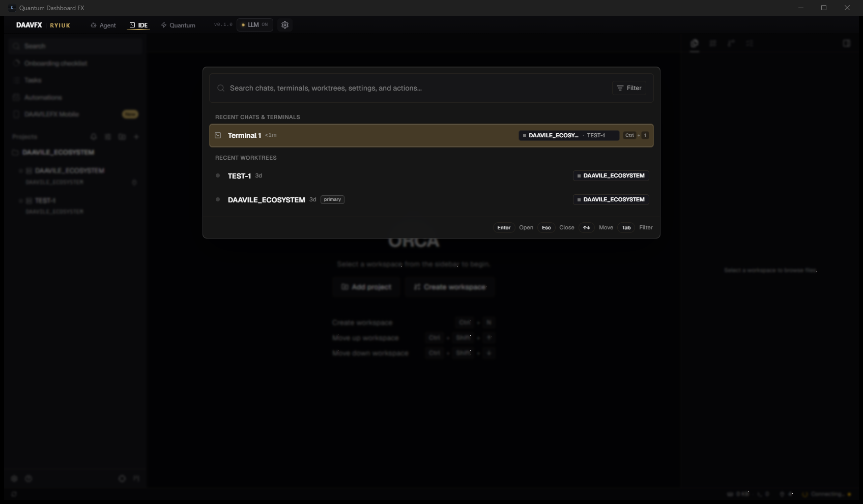
Task: Click the 3d age label next to TEST-1
Action: (258, 175)
